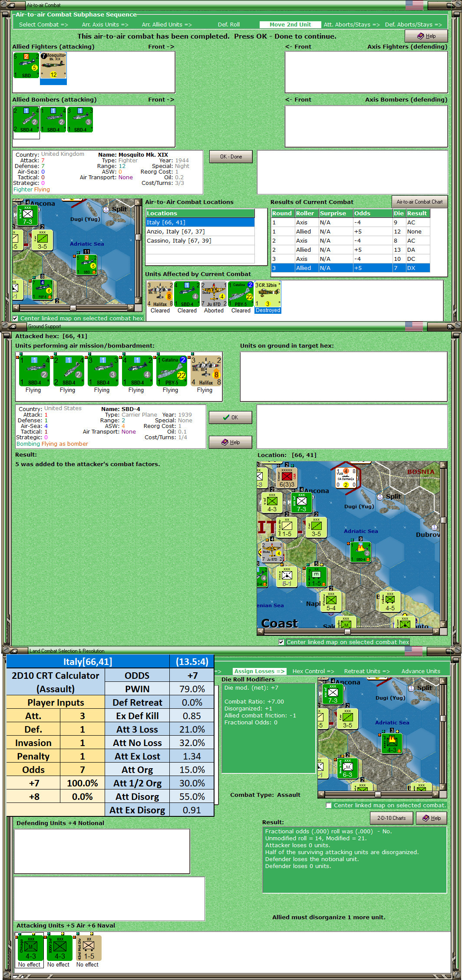Open Help in the Ground Support window
The width and height of the screenshot is (462, 980).
pyautogui.click(x=231, y=442)
